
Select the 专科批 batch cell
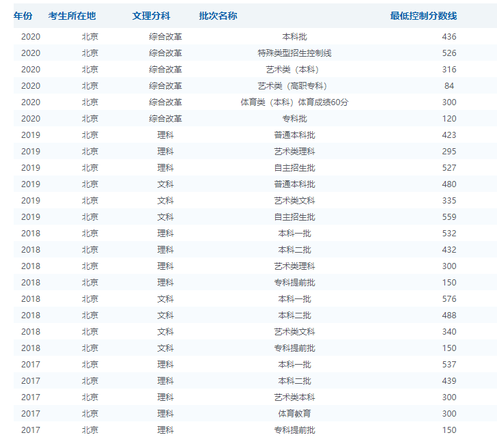294,119
